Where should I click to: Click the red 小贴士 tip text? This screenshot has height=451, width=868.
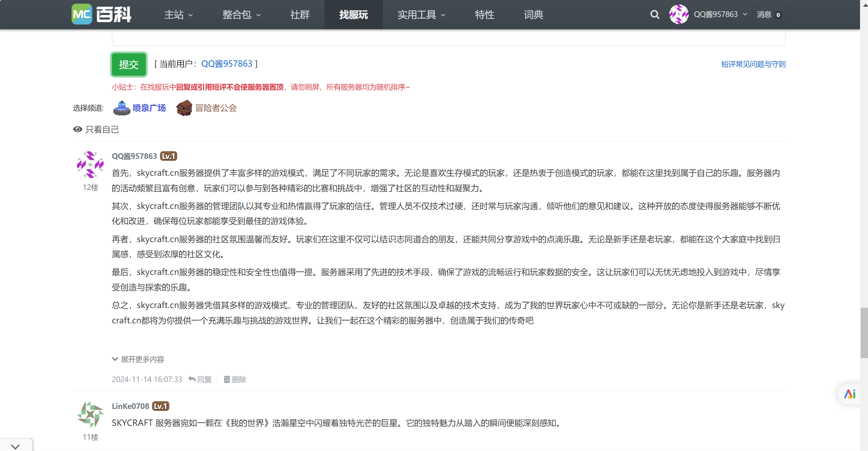261,87
